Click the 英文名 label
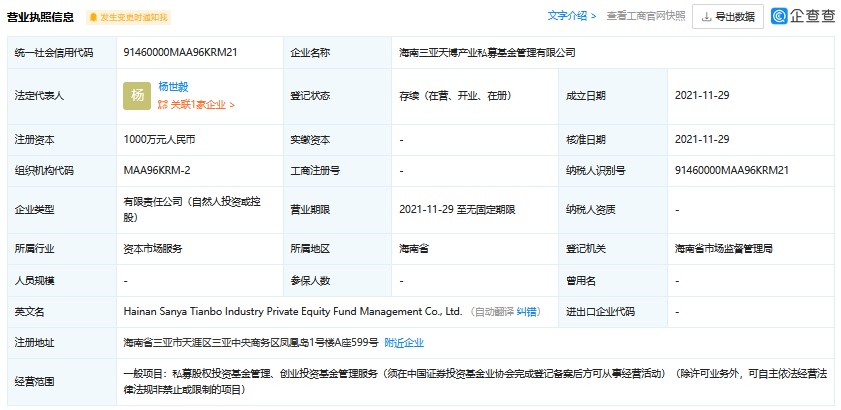Viewport: 841px width, 410px height. pyautogui.click(x=29, y=312)
